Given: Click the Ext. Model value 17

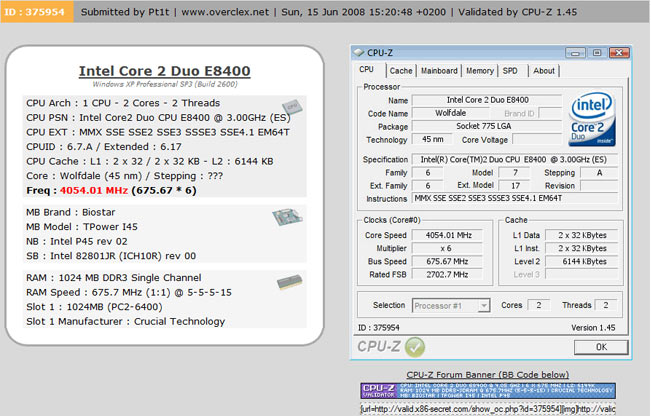Looking at the screenshot, I should click(x=515, y=186).
